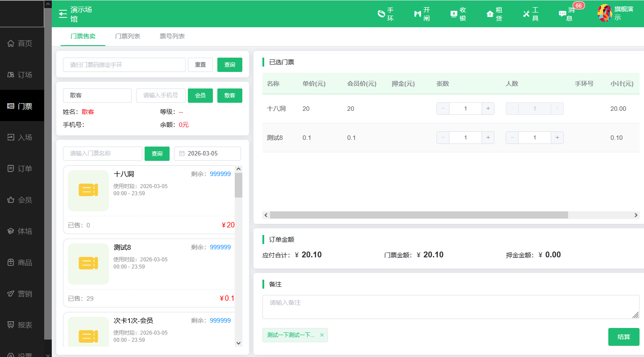Switch to the 门票列表 tab
644x357 pixels.
click(129, 36)
